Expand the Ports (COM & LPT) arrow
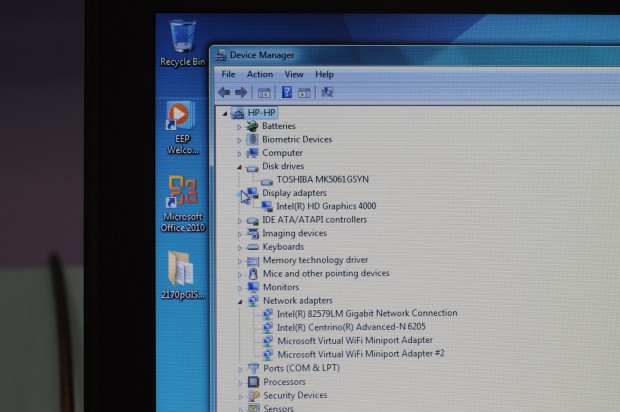The height and width of the screenshot is (412, 620). tap(240, 369)
